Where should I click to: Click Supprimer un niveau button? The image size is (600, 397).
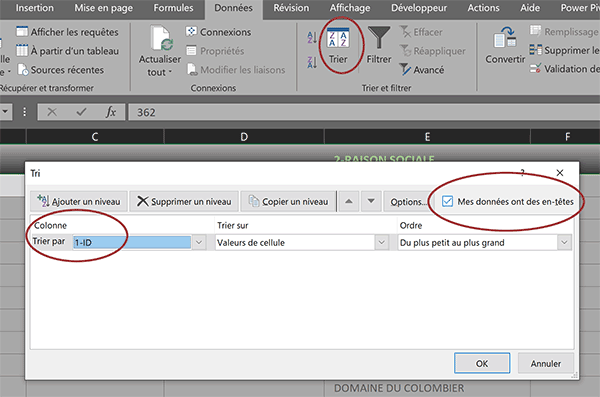184,201
